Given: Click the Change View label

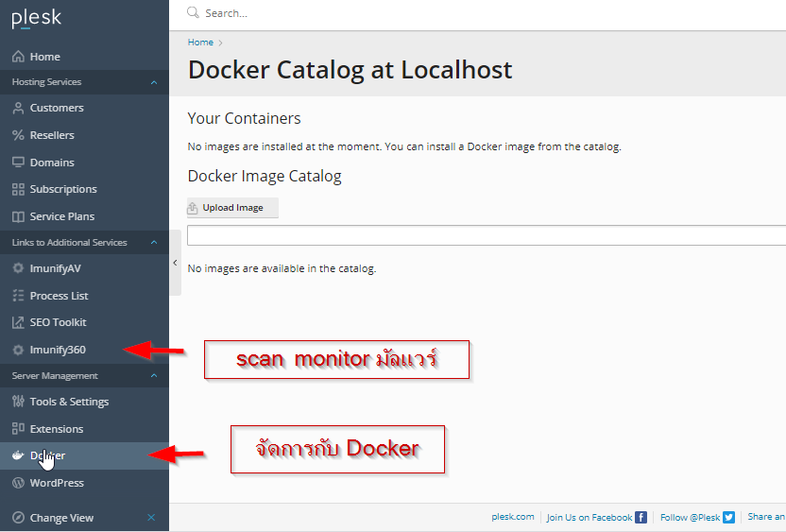Looking at the screenshot, I should tap(61, 518).
